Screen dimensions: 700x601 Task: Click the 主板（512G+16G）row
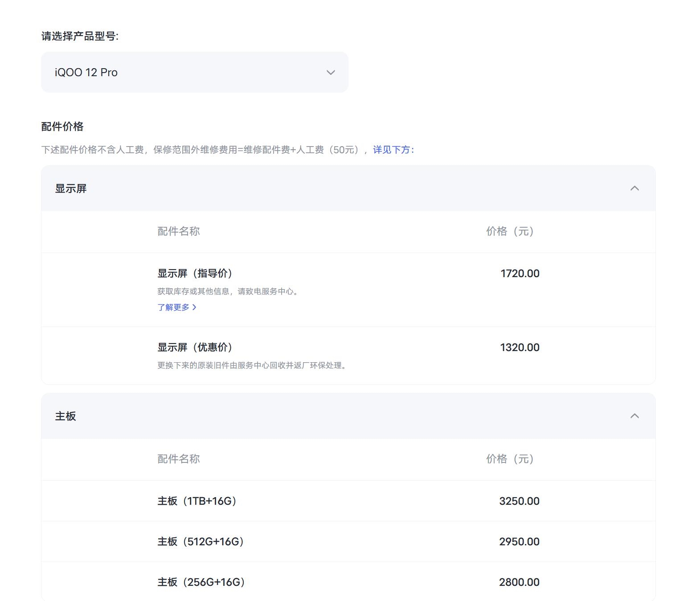point(201,542)
